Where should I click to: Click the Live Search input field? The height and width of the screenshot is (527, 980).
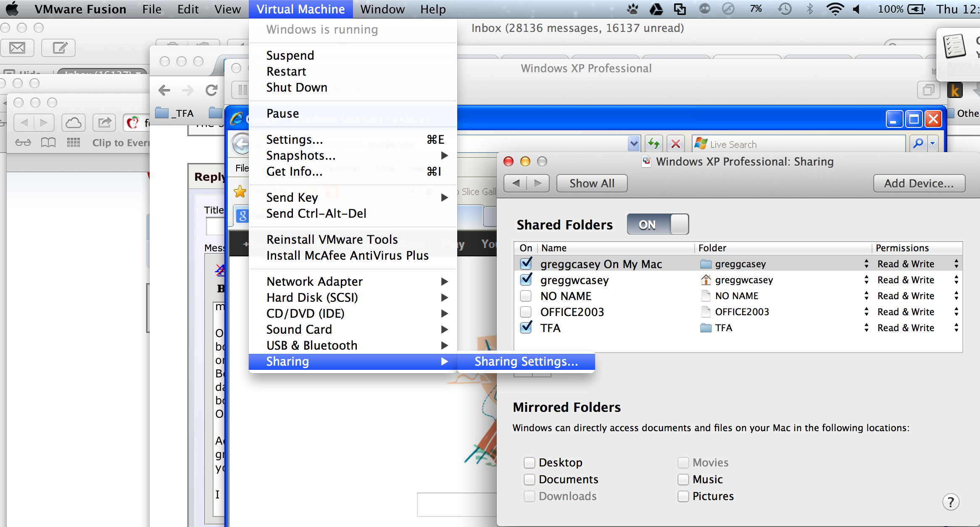(x=798, y=144)
